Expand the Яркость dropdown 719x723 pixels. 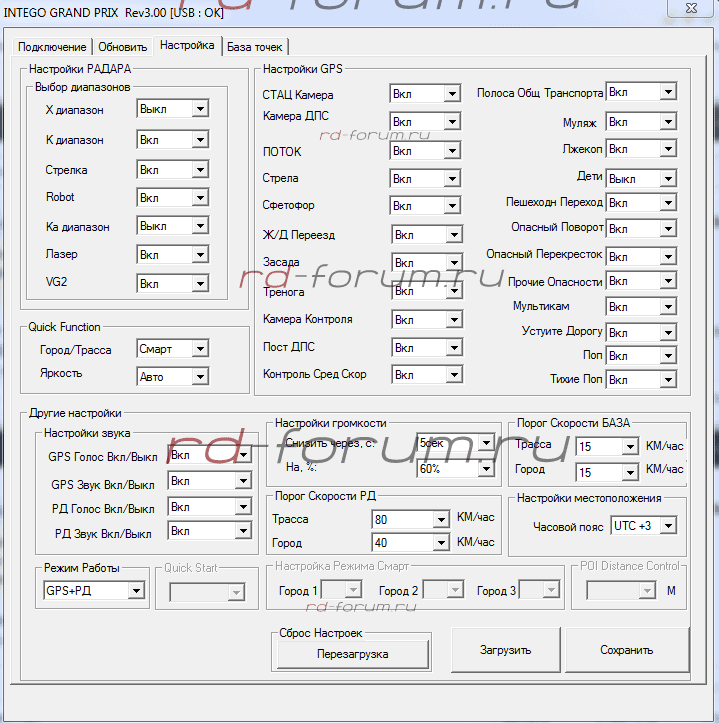click(172, 377)
